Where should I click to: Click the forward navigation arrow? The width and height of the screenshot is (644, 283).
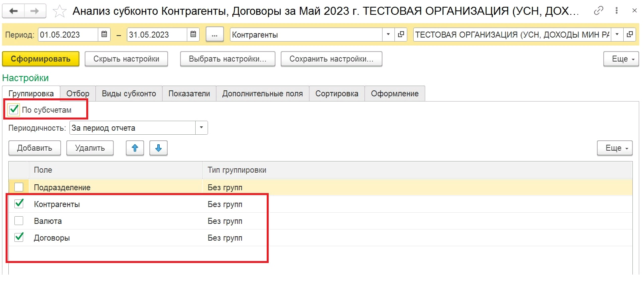[35, 11]
